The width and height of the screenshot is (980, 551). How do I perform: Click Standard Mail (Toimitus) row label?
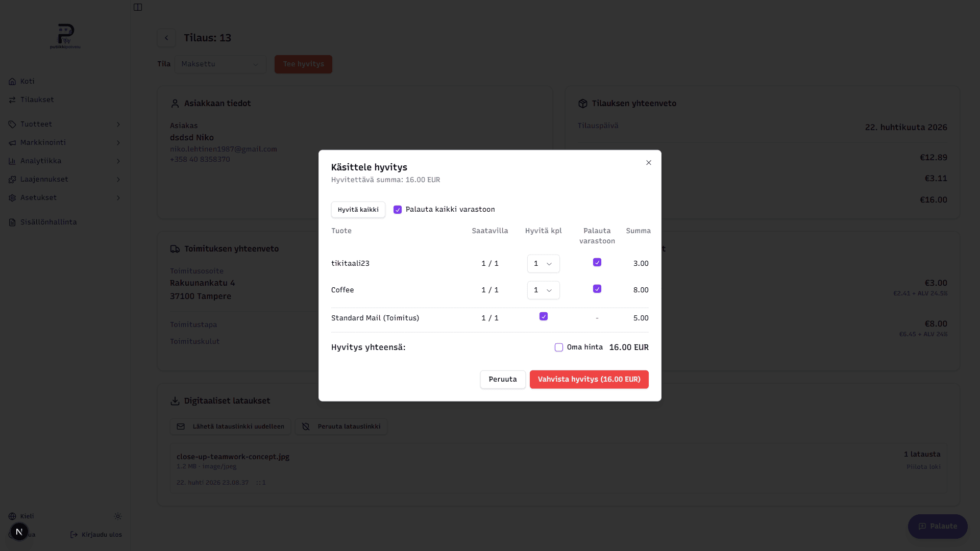pos(375,318)
